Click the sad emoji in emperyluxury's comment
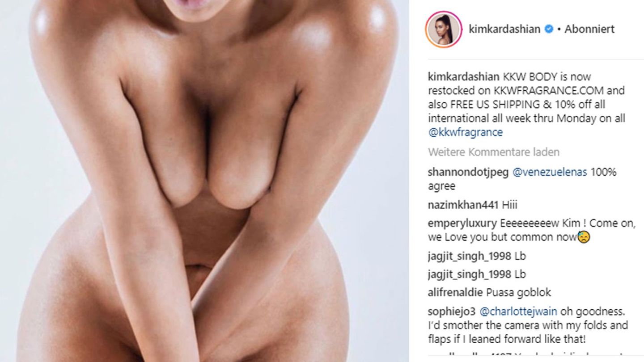 coord(584,237)
